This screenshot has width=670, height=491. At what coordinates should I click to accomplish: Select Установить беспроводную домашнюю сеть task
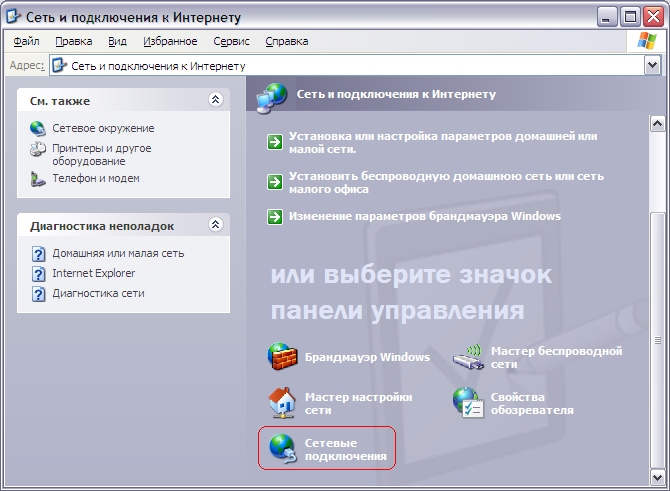pos(447,182)
